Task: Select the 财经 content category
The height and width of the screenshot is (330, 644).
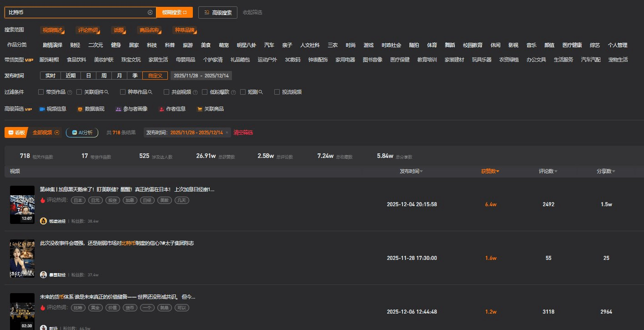Action: click(75, 45)
